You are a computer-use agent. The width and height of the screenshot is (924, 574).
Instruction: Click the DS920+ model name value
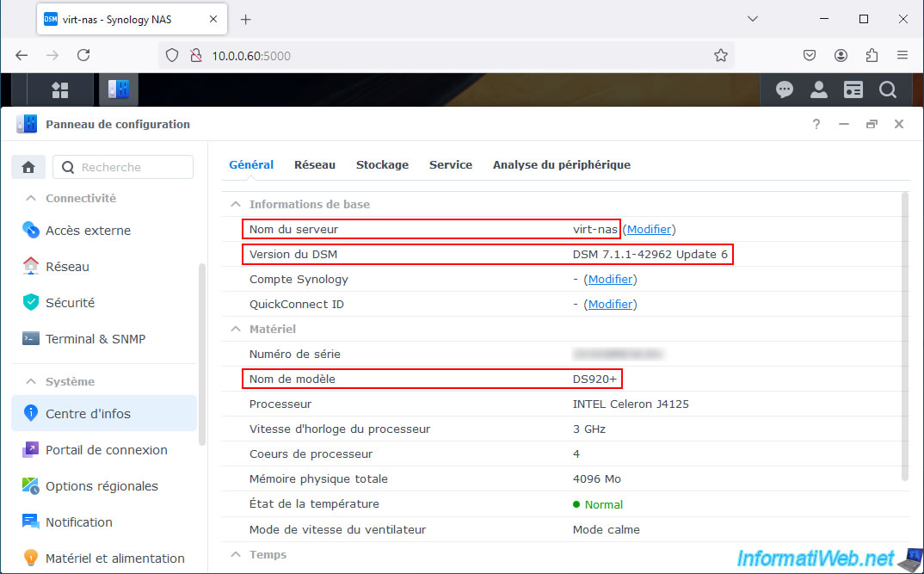point(594,379)
